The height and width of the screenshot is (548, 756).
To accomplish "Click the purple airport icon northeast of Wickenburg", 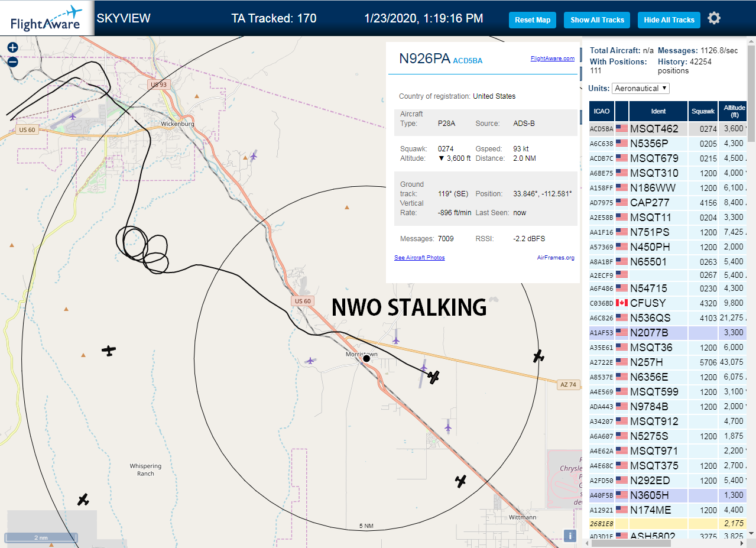I will pos(254,155).
